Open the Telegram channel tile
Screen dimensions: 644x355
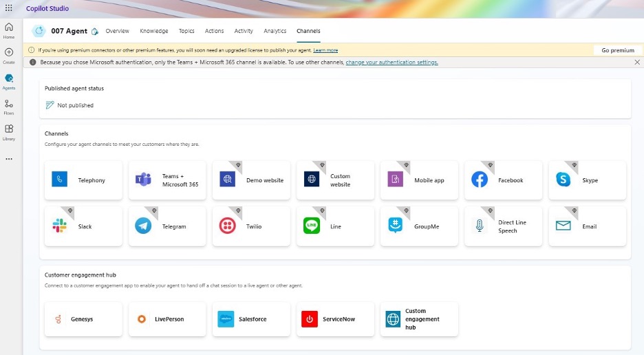pos(167,226)
